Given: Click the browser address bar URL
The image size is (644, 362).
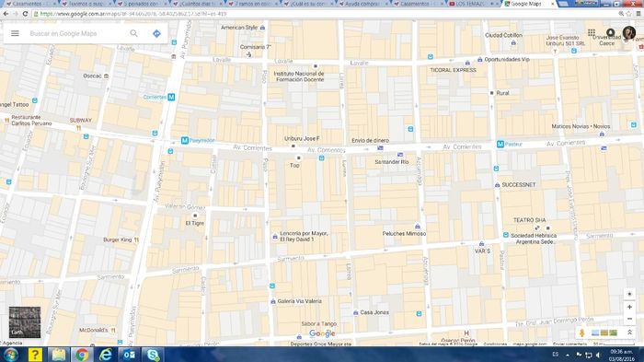Looking at the screenshot, I should pyautogui.click(x=133, y=14).
